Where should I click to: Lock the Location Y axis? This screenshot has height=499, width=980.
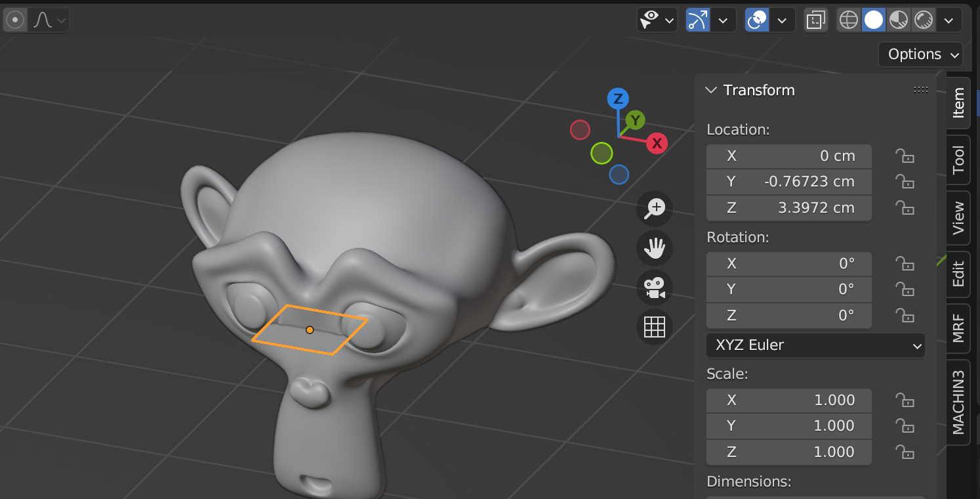click(x=905, y=182)
